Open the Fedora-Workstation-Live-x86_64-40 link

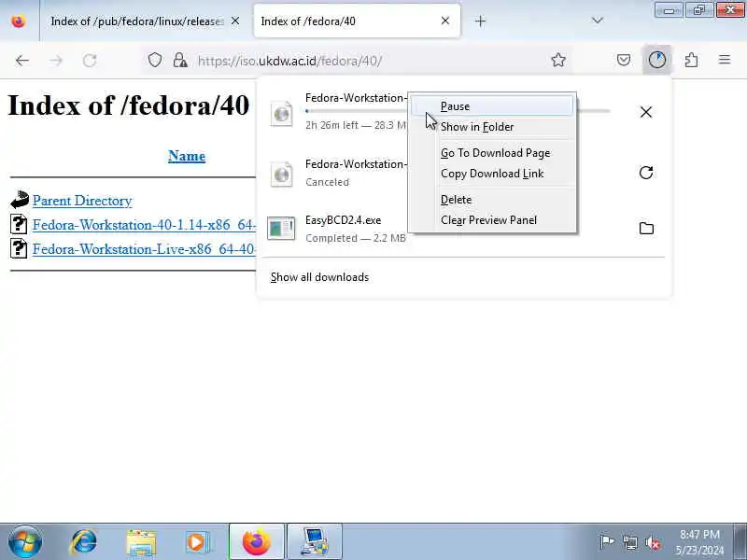coord(144,249)
